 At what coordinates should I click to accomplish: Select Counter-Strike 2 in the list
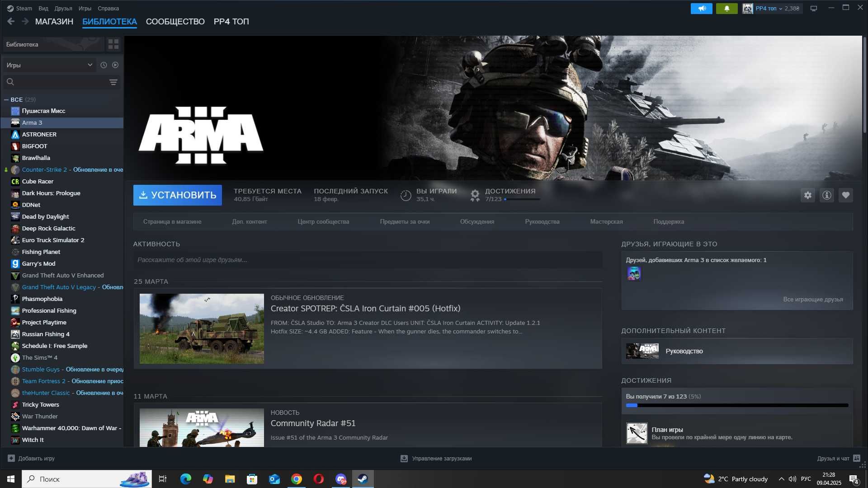tap(62, 169)
